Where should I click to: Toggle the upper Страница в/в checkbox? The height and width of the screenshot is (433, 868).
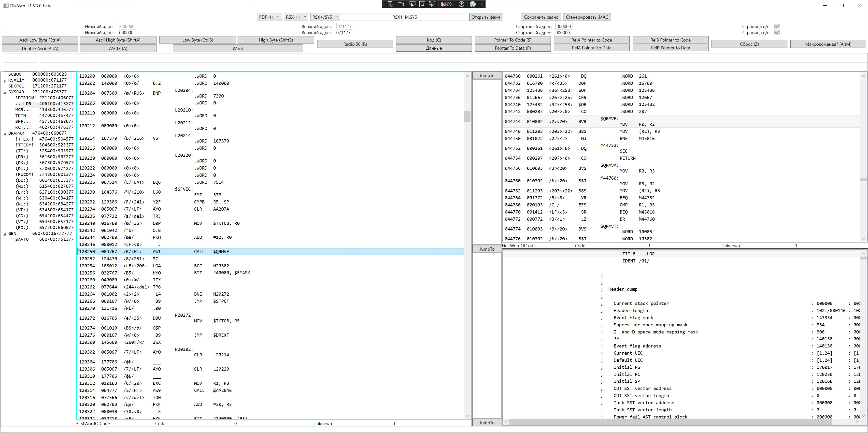pyautogui.click(x=777, y=26)
